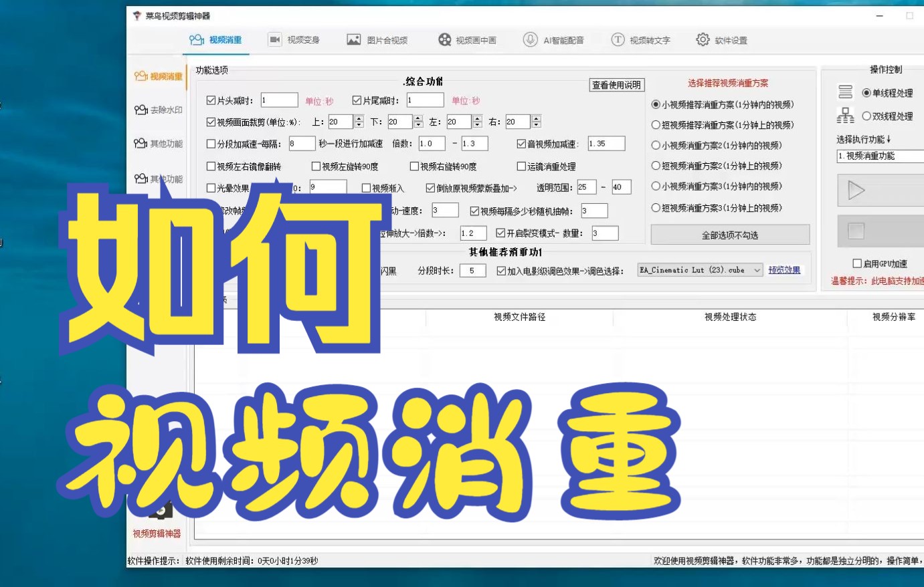Select the 视频变身 camera icon in the toolbar

coord(274,39)
